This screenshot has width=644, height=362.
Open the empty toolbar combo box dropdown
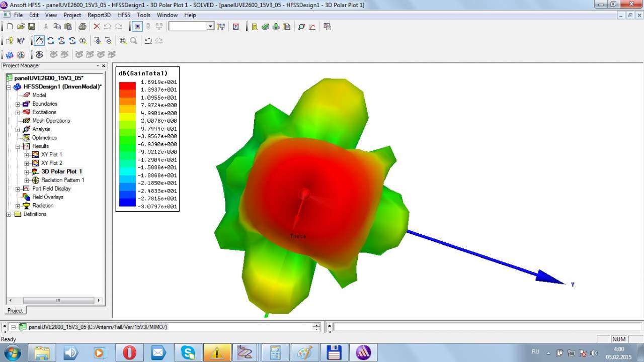210,27
